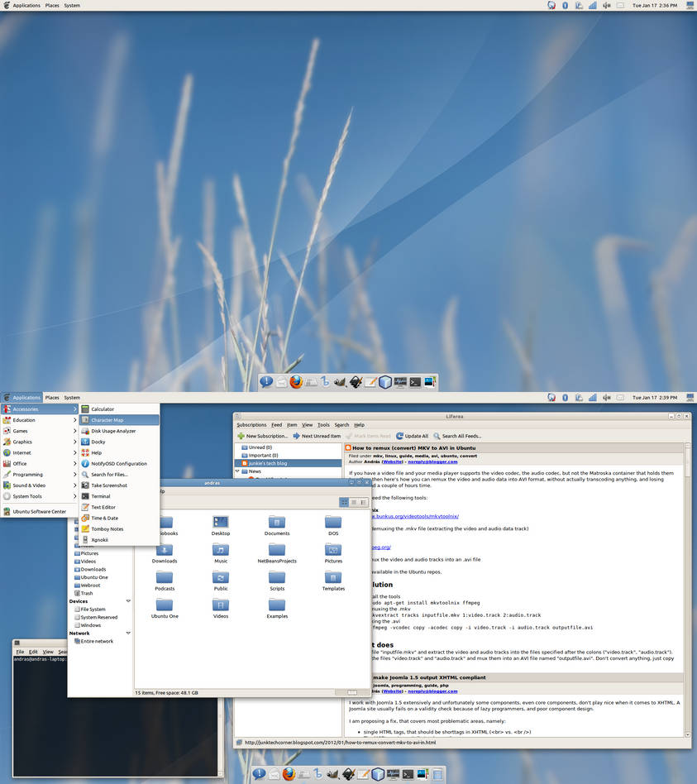Expand the Graphics submenu

tap(39, 442)
